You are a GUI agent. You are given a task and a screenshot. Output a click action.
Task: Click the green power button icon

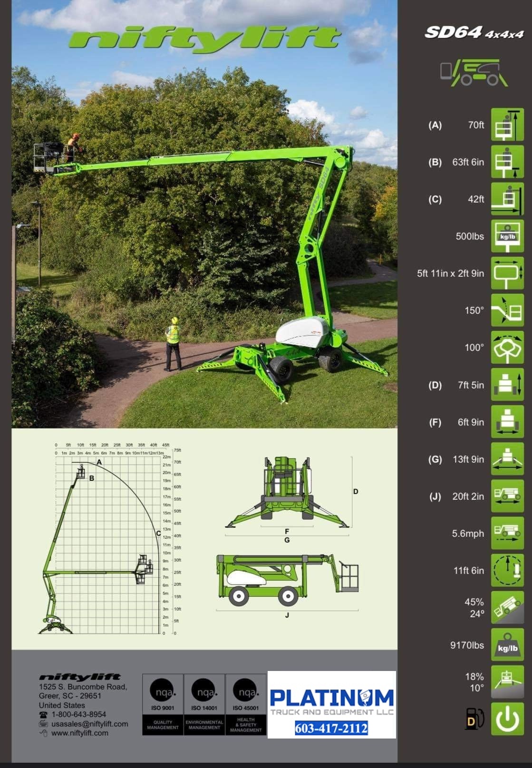pyautogui.click(x=507, y=719)
